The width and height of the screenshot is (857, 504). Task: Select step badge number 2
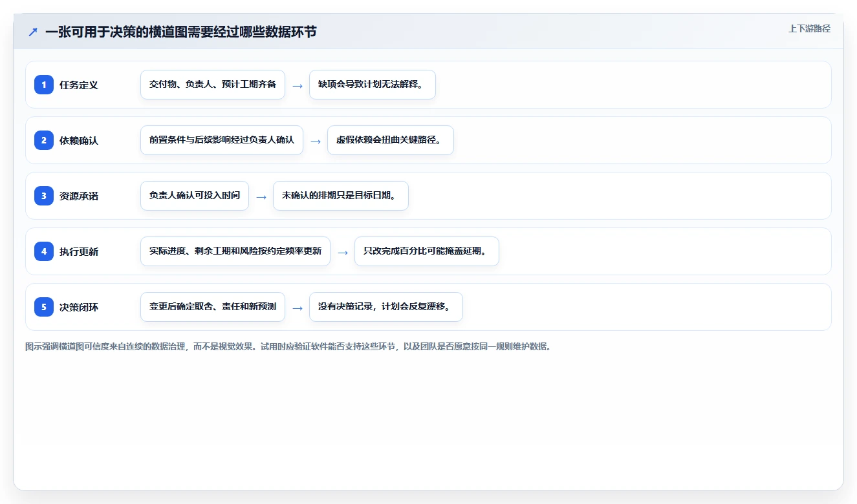44,140
